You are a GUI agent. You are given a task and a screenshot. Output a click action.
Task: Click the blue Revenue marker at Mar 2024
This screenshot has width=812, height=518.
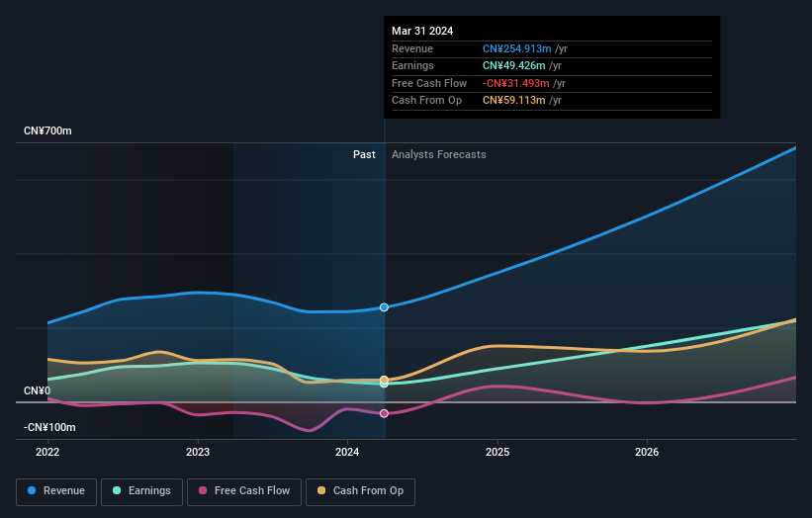[384, 307]
